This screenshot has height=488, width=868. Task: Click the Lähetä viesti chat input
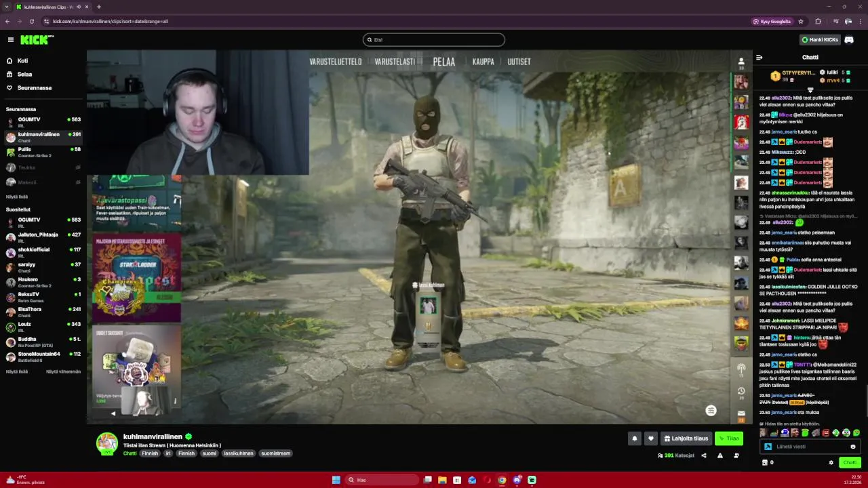click(x=810, y=447)
